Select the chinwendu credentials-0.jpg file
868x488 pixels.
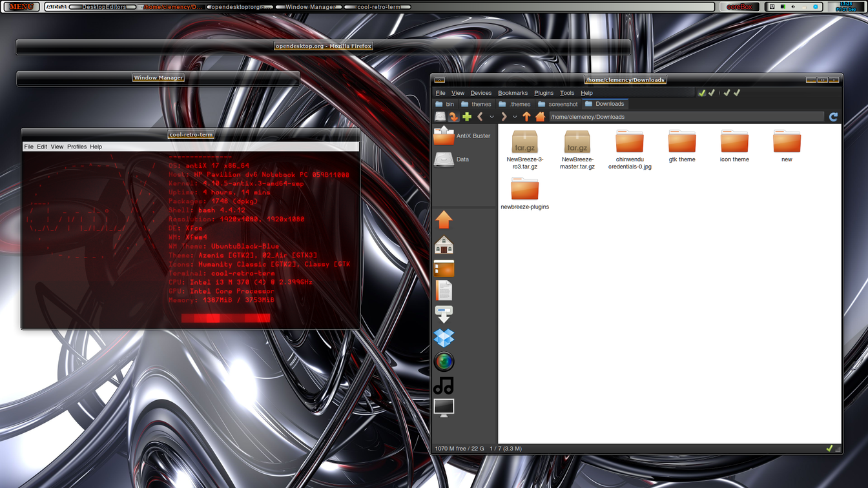pyautogui.click(x=630, y=149)
